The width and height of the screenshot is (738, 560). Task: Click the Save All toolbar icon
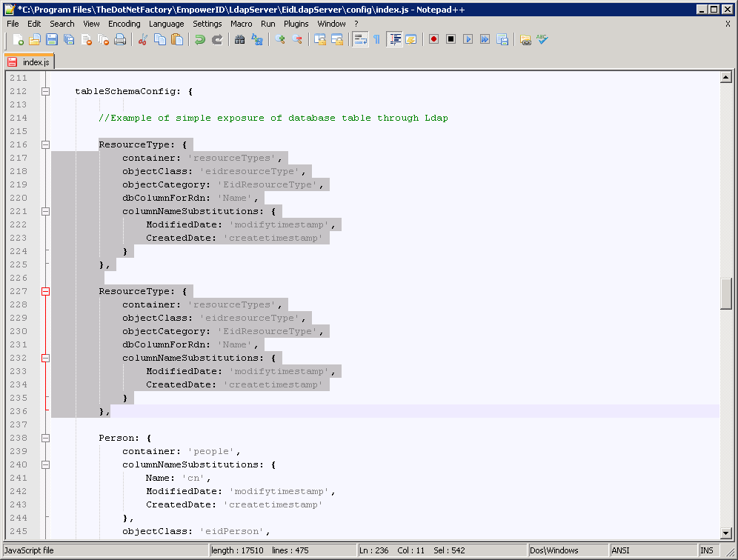click(x=69, y=39)
